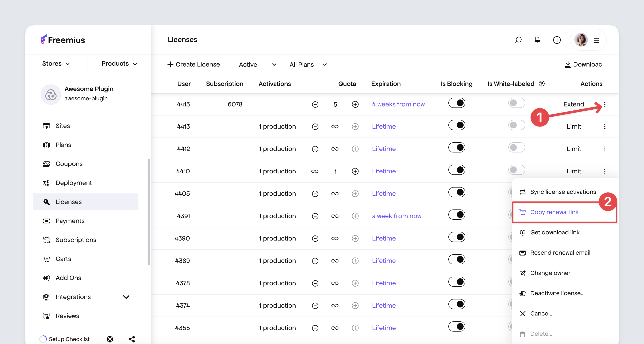
Task: Open the three-dot actions menu for row 4413
Action: pos(605,126)
